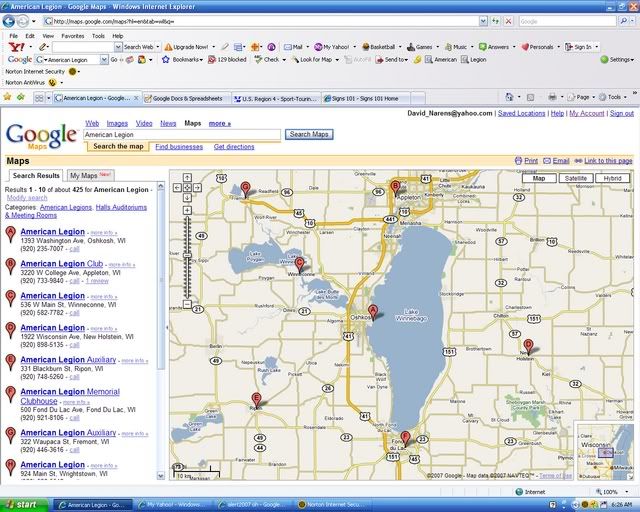Click the Look for Map toolbar button
The image size is (640, 512).
click(311, 60)
